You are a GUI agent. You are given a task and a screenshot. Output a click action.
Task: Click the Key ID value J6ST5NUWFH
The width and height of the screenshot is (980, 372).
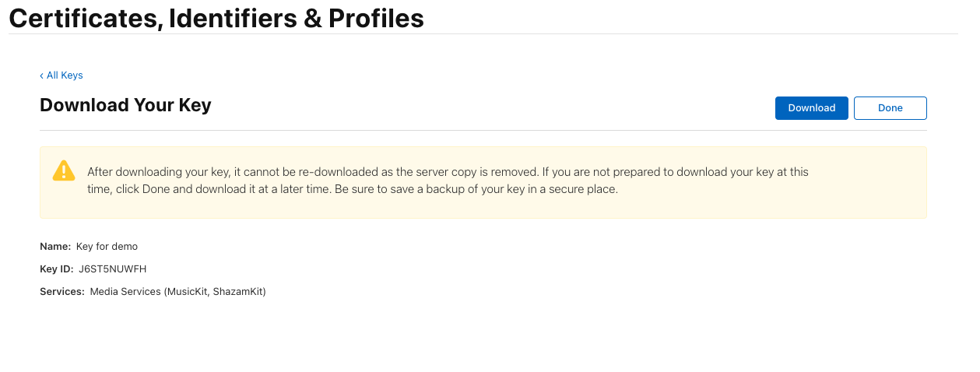[113, 269]
